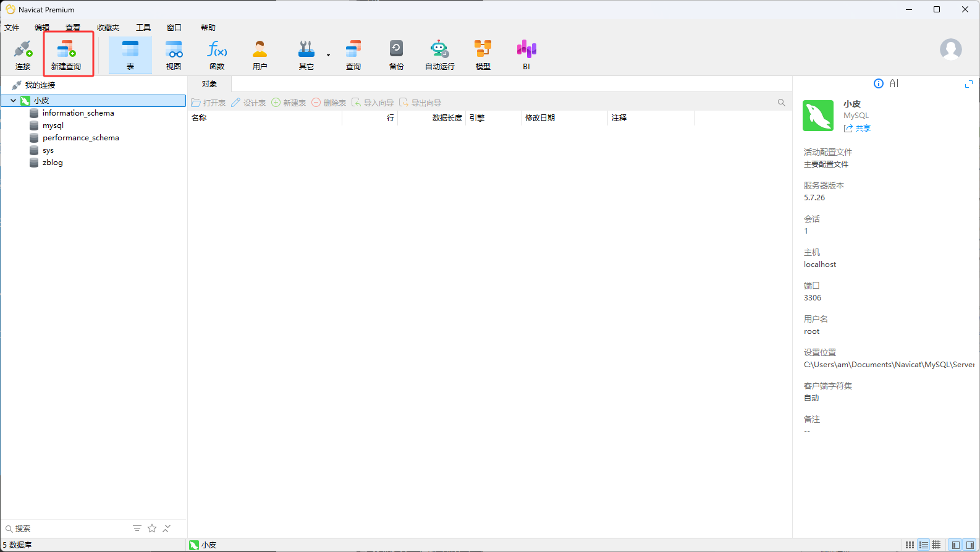Open the 查看 menu
This screenshot has height=552, width=980.
coord(73,27)
